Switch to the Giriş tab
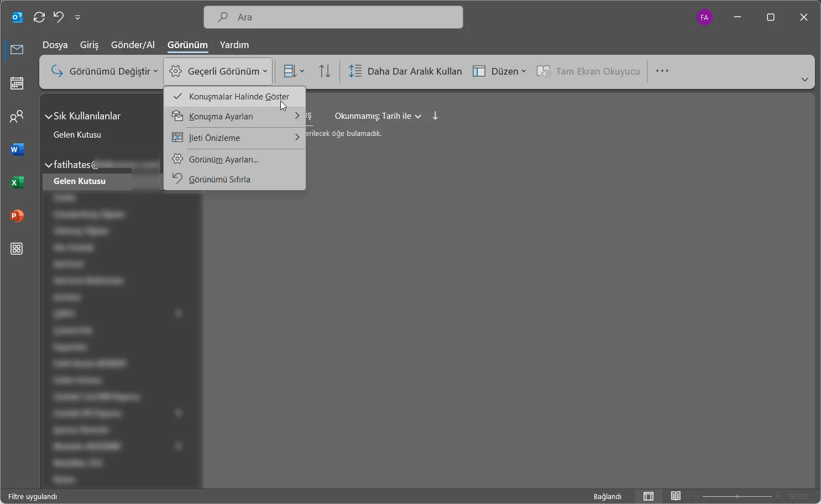 pyautogui.click(x=90, y=45)
